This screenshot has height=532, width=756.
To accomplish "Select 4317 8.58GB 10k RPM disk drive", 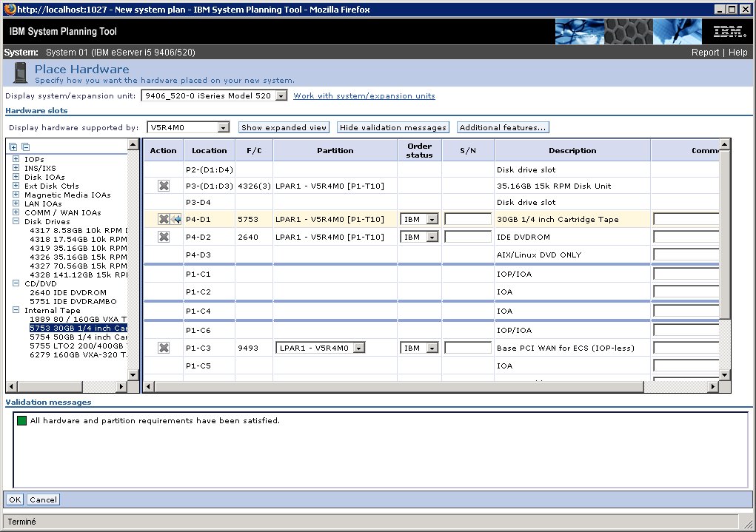I will [x=78, y=230].
